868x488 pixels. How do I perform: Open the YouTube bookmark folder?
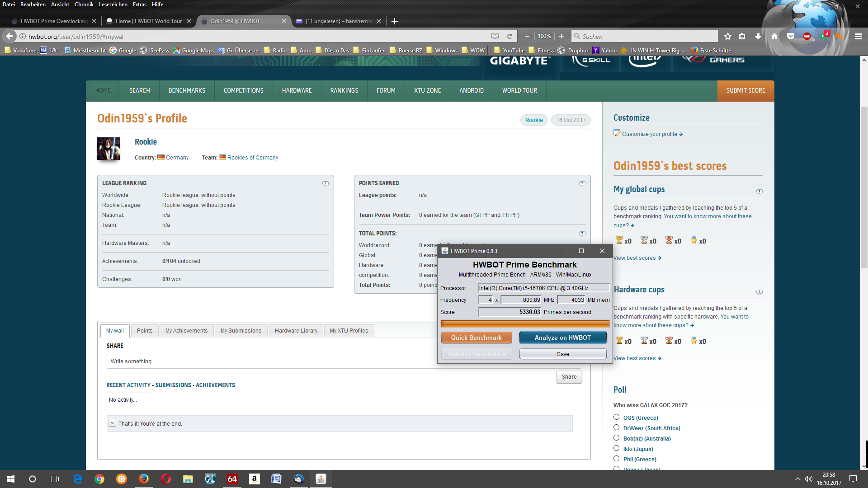509,50
